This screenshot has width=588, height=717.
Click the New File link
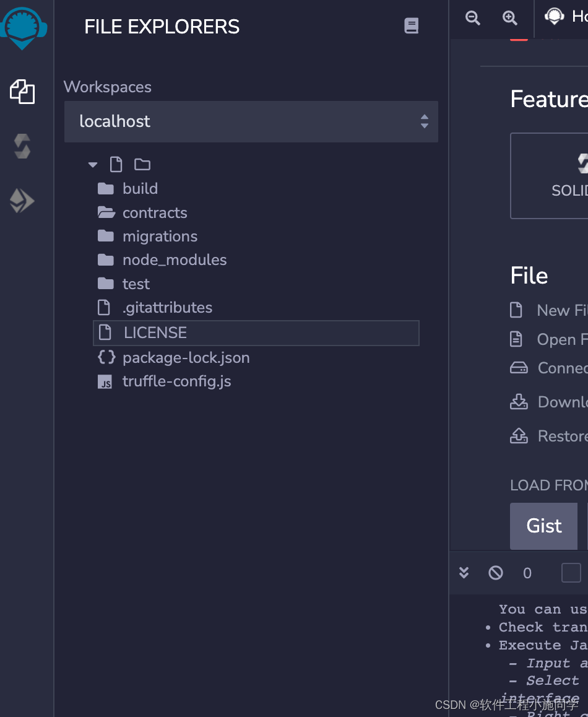[548, 310]
